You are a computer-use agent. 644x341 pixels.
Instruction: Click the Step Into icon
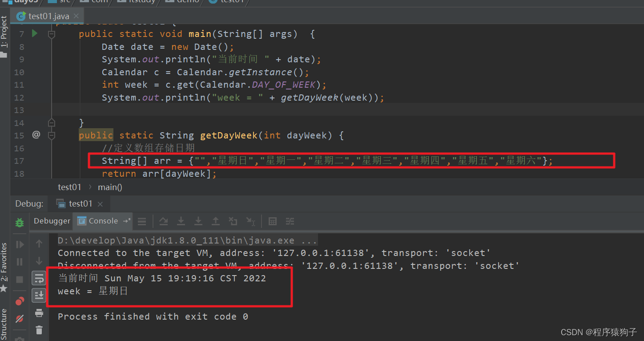point(181,221)
